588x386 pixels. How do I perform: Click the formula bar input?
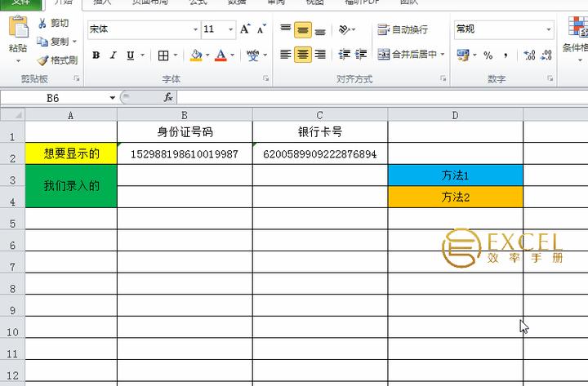point(381,98)
